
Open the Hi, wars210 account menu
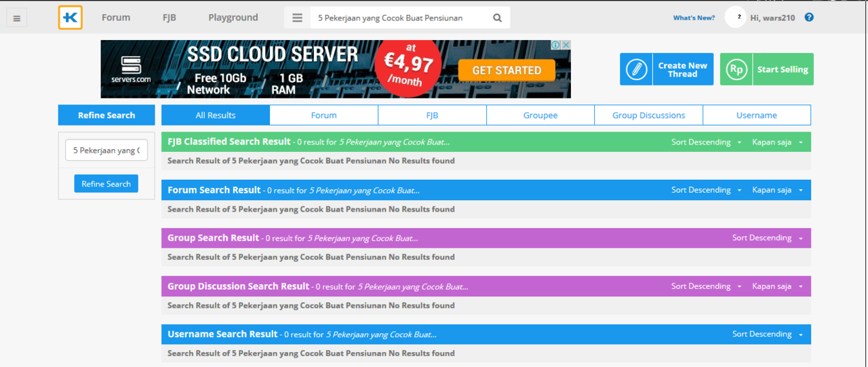click(772, 18)
